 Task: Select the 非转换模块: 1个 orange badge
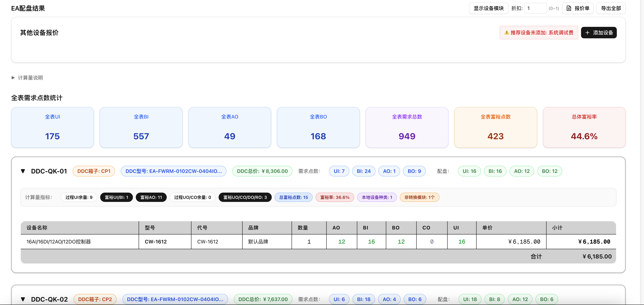(419, 197)
